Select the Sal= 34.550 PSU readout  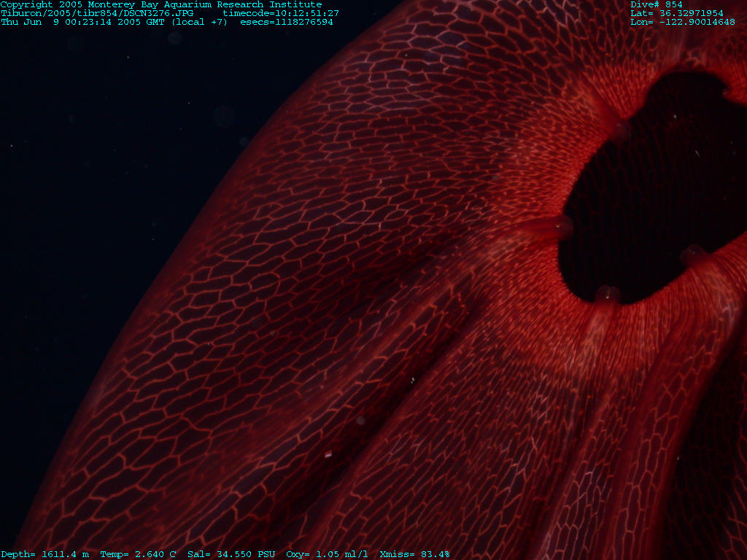[231, 554]
